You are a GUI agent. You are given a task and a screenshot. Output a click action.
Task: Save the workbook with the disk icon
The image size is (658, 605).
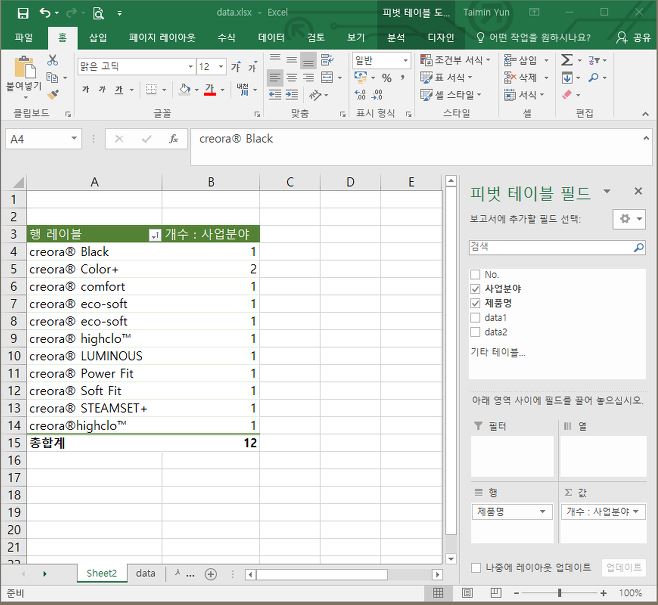coord(23,13)
